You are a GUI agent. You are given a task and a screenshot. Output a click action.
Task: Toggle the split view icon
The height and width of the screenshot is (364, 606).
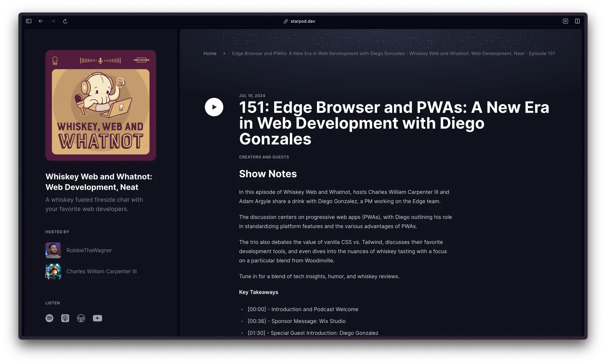coord(577,21)
